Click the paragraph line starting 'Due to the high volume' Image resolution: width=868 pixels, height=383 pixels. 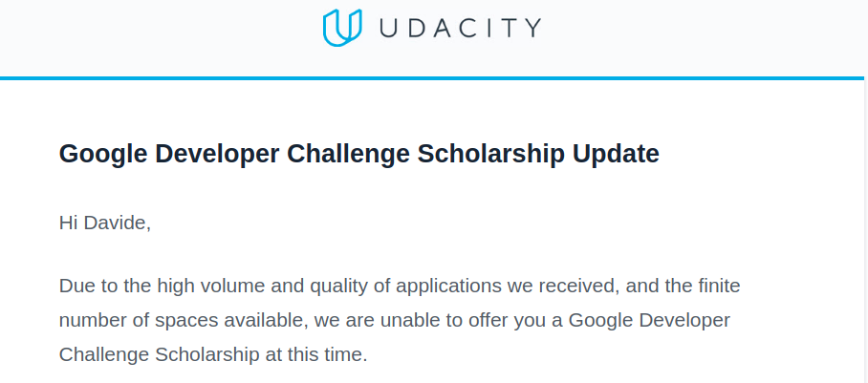(400, 285)
